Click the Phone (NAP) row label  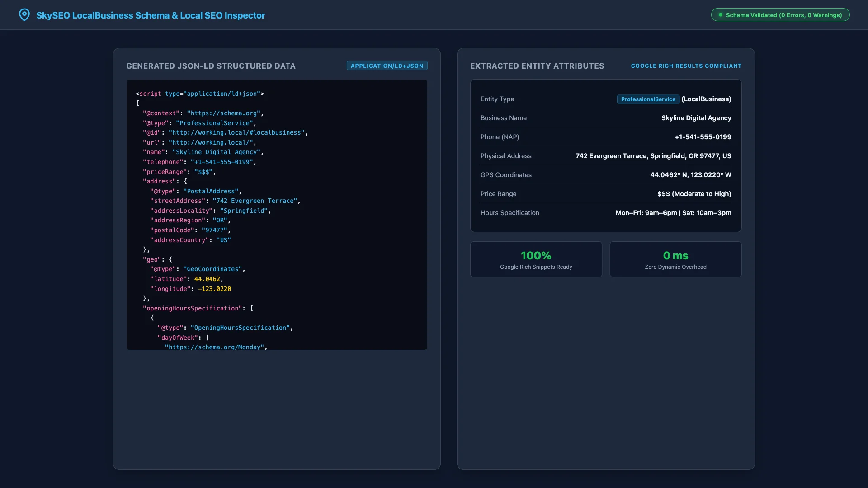click(x=500, y=137)
